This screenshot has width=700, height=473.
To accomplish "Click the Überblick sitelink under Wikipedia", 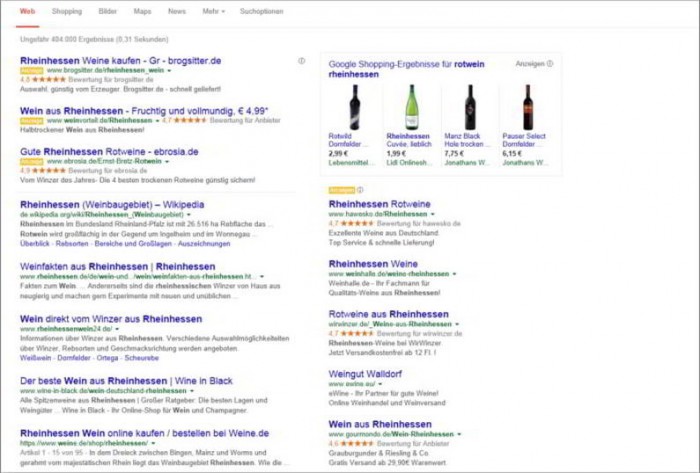I will click(34, 244).
